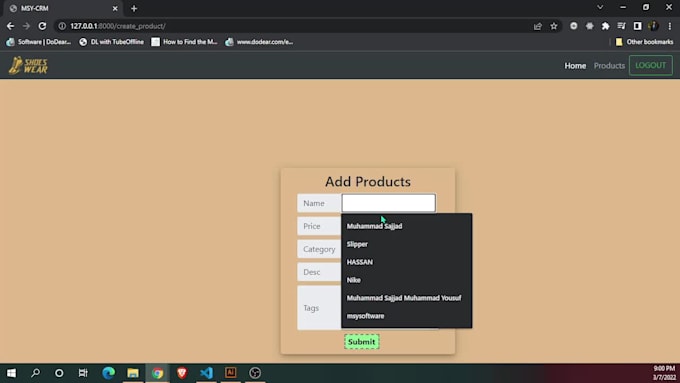Open the tab search chevron in title bar
This screenshot has width=680, height=383.
pos(600,7)
